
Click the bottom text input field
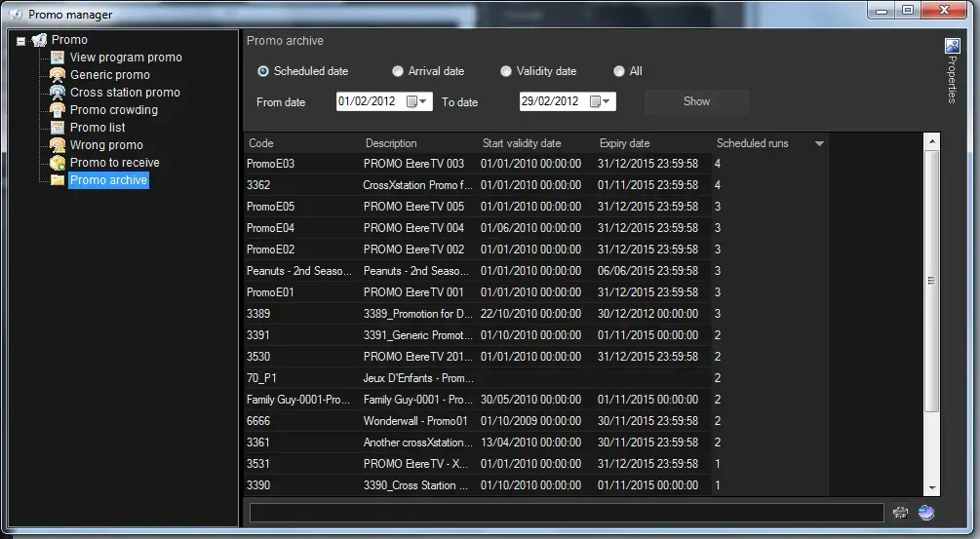(x=566, y=513)
